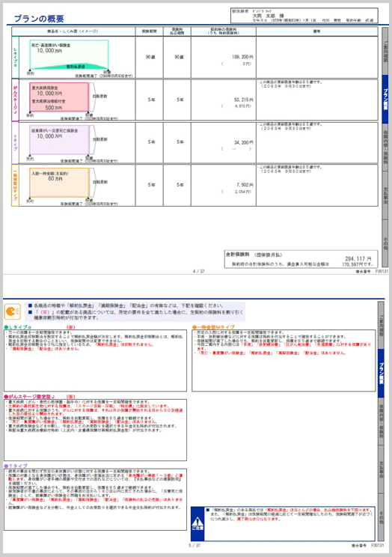Switch to 支払事由 side tab on top page
392x557 pixels.
(385, 195)
